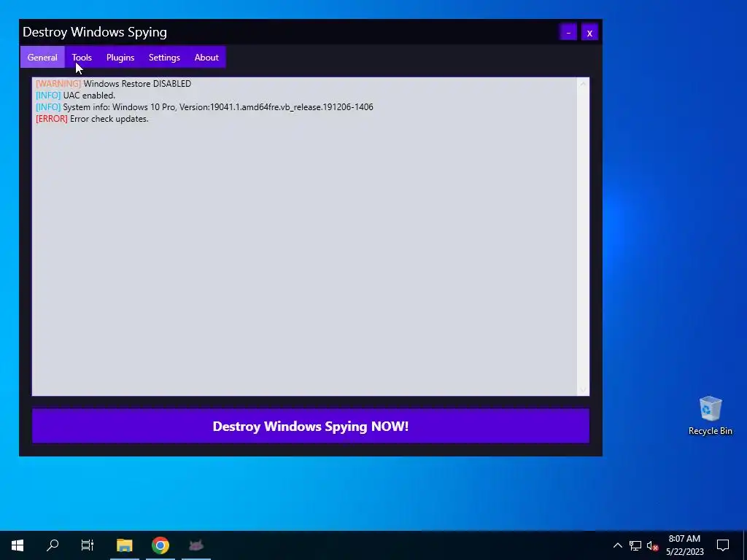This screenshot has height=560, width=747.
Task: Open the Recycle Bin desktop icon
Action: pos(710,415)
